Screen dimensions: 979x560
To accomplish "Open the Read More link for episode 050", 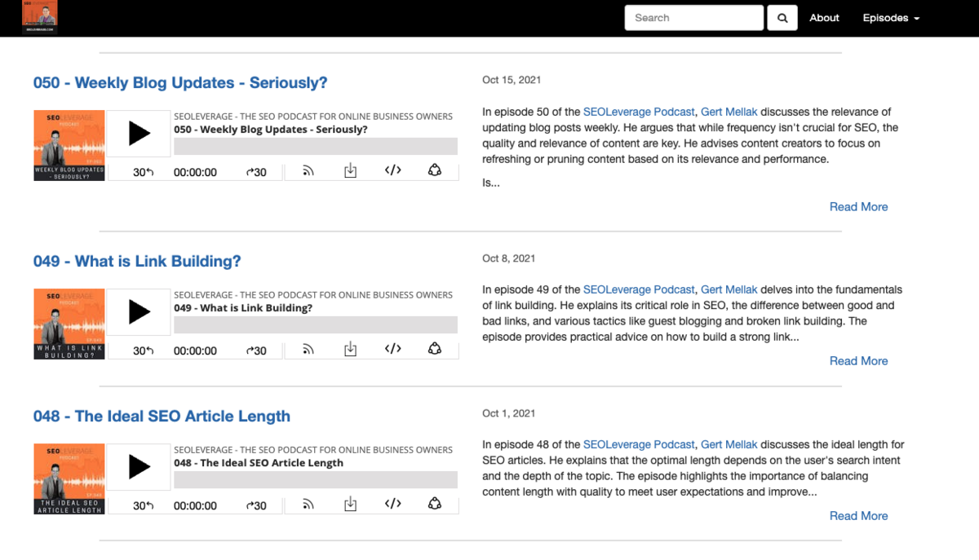I will (858, 206).
